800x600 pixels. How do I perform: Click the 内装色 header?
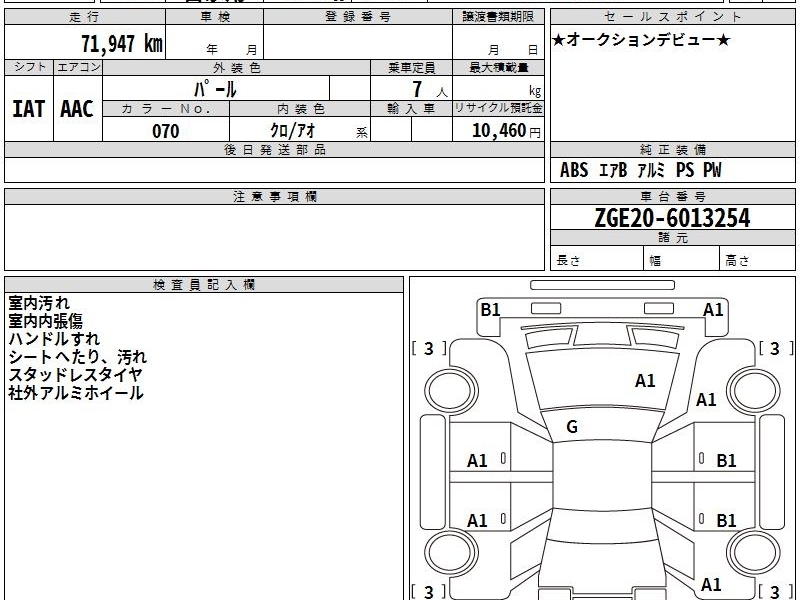[300, 109]
